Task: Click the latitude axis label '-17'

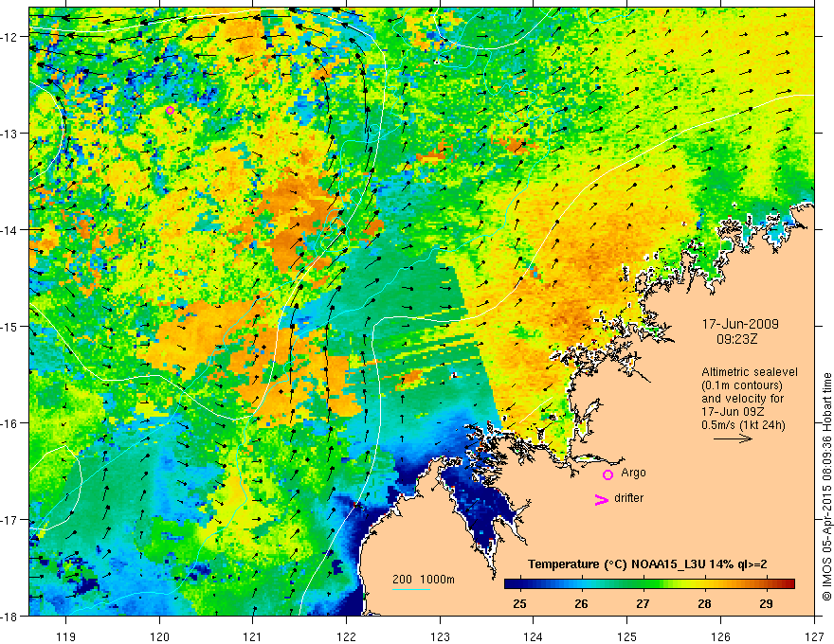Action: pos(10,520)
